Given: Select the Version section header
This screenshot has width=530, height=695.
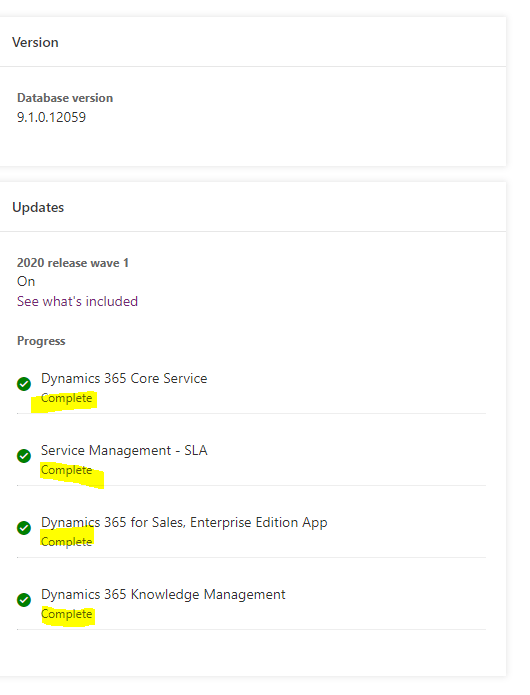Looking at the screenshot, I should click(35, 43).
